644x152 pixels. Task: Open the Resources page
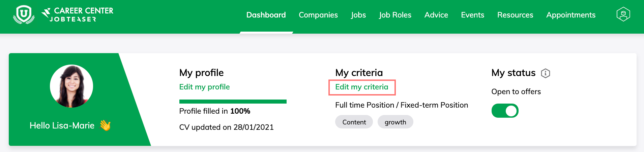515,15
